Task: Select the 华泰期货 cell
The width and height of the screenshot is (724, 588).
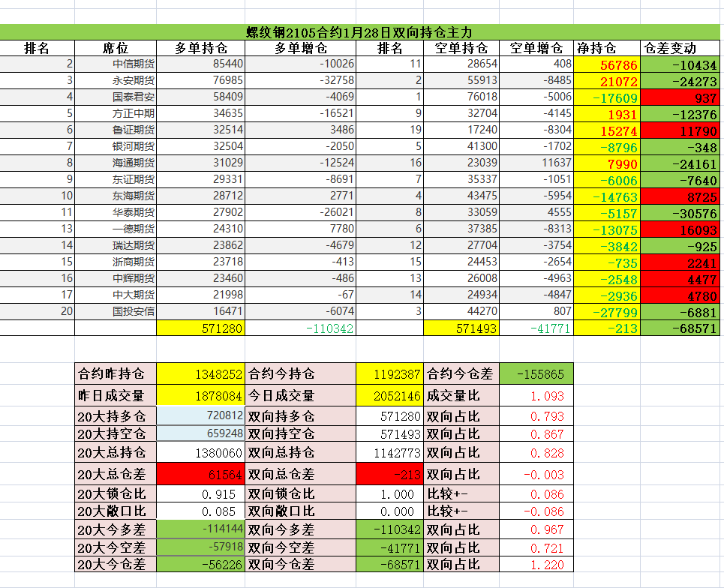Action: tap(116, 213)
